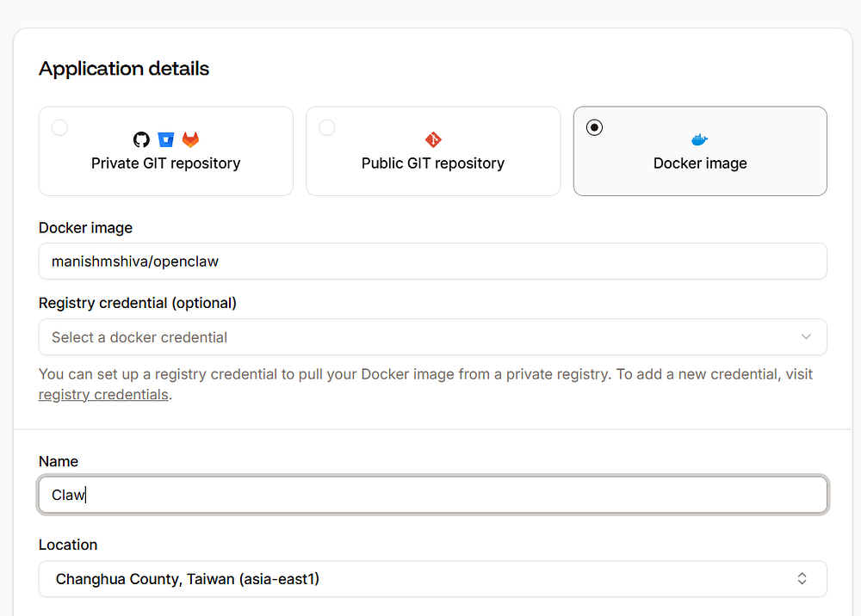Select the Docker image radio button
Viewport: 861px width, 616px height.
click(594, 127)
